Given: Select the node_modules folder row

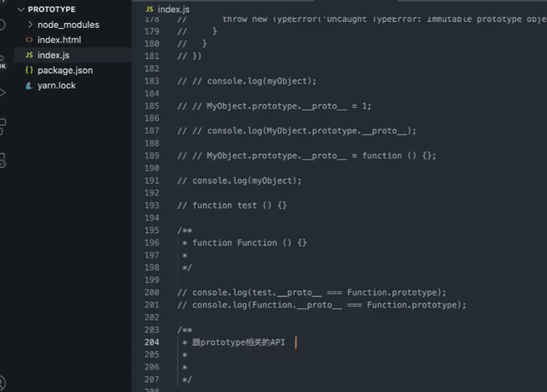Looking at the screenshot, I should [73, 25].
